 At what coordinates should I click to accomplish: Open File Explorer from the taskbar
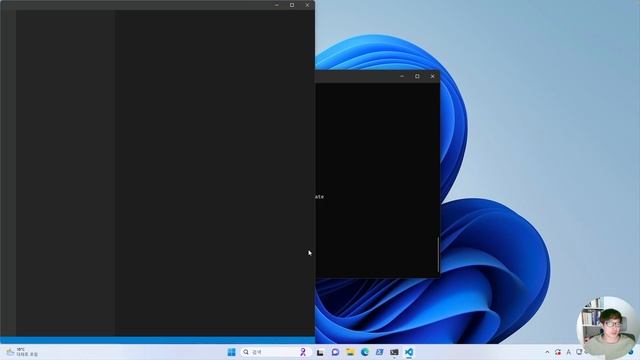(x=350, y=352)
